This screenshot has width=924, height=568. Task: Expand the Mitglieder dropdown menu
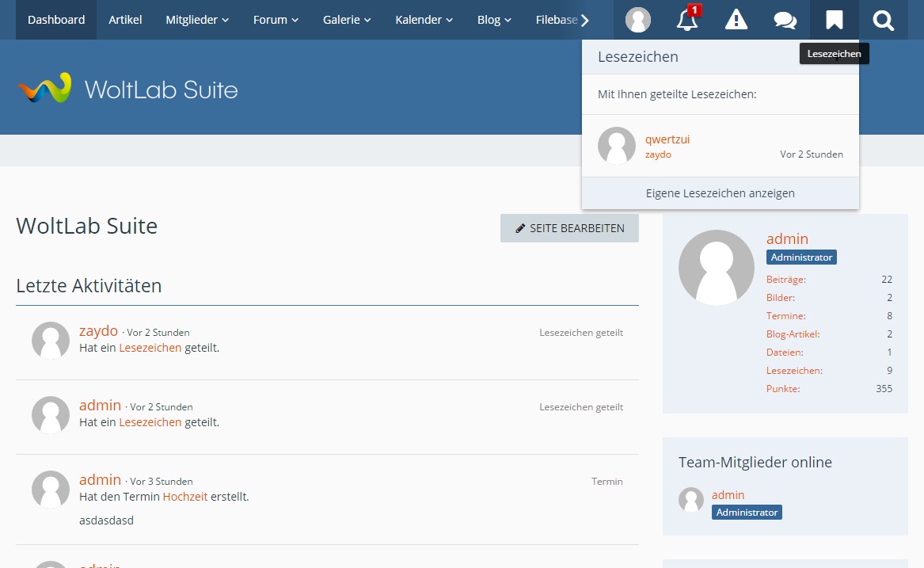197,20
